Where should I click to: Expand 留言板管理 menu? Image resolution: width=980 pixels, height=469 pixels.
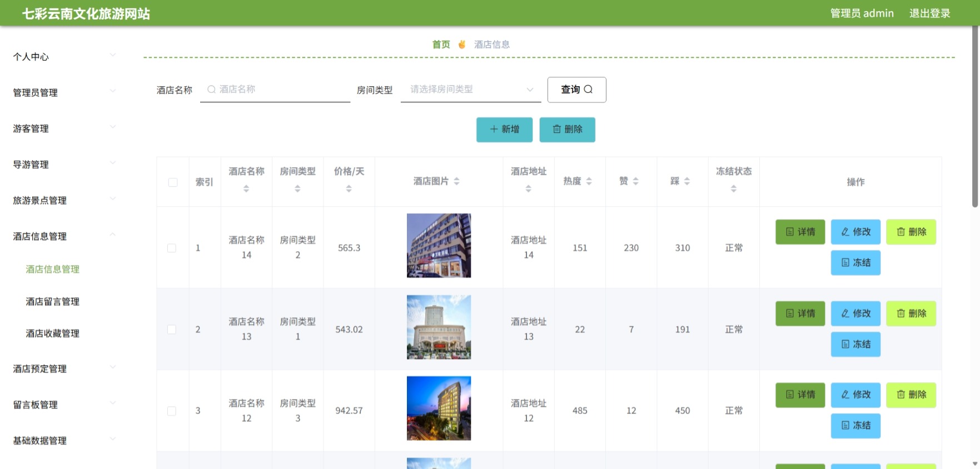(x=64, y=405)
